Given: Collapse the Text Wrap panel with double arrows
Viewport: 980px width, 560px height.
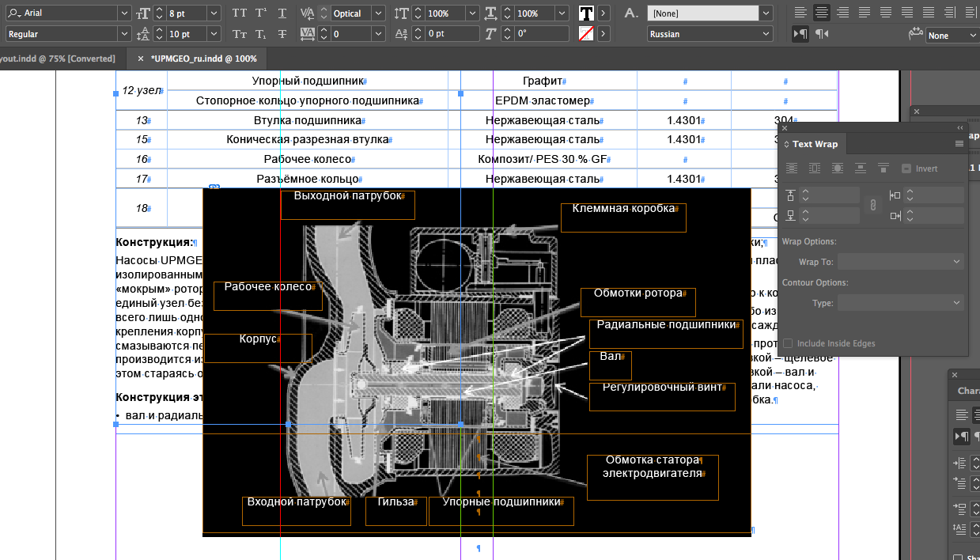Looking at the screenshot, I should coord(960,128).
